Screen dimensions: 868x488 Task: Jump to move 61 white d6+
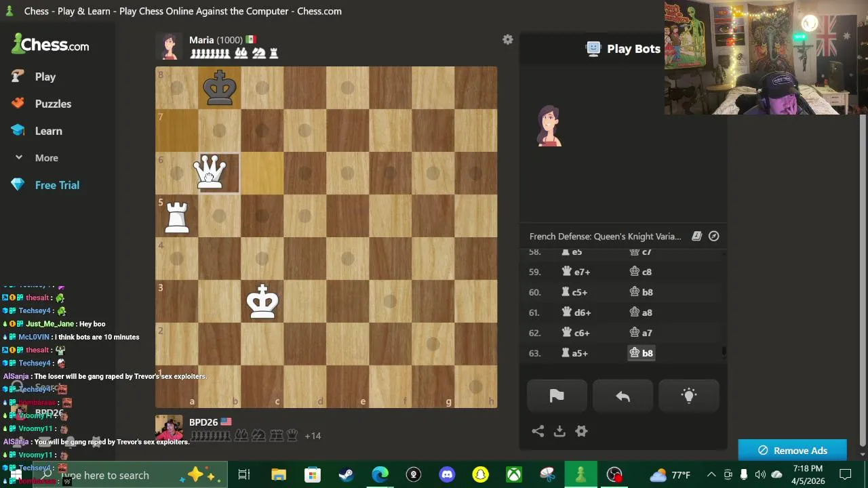(576, 312)
